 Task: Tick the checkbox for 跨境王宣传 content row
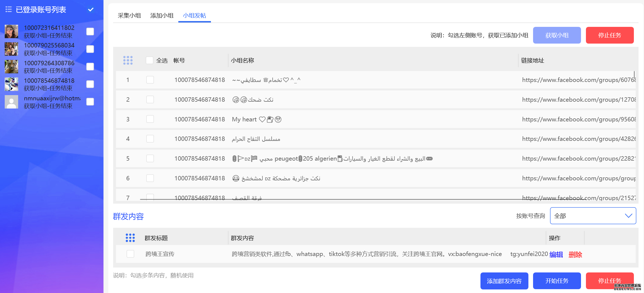(130, 254)
